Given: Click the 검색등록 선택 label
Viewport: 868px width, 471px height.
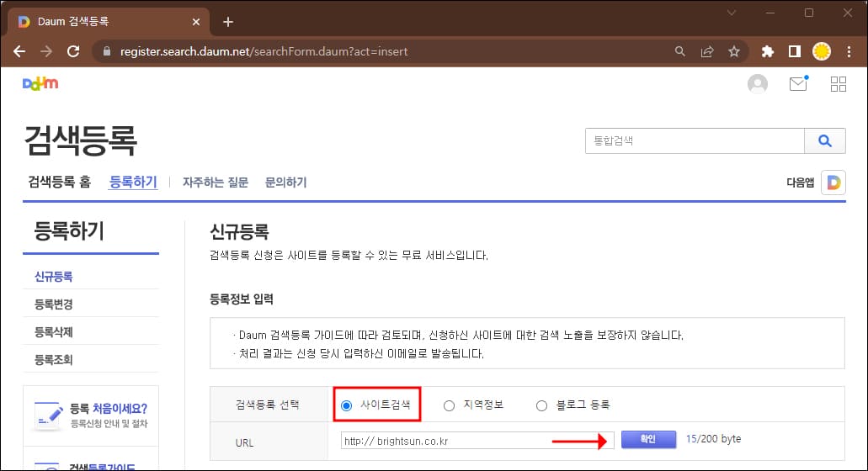Looking at the screenshot, I should (268, 405).
